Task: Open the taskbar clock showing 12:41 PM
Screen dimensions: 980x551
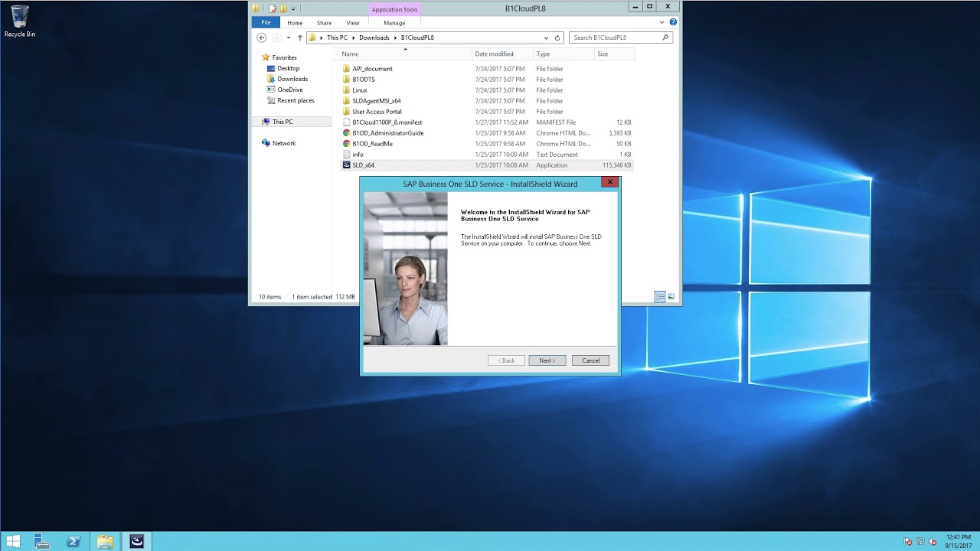Action: click(x=959, y=541)
